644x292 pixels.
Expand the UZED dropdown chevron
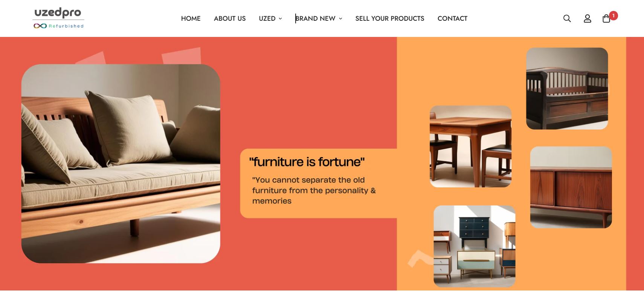[x=280, y=18]
